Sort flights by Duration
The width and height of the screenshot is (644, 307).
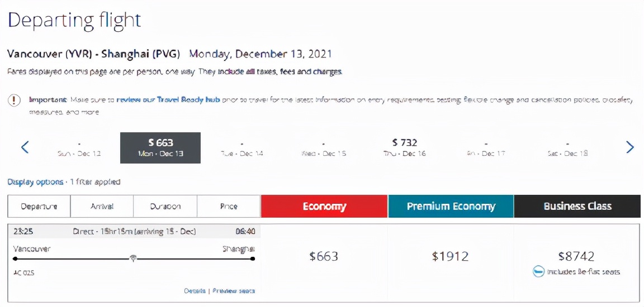165,207
